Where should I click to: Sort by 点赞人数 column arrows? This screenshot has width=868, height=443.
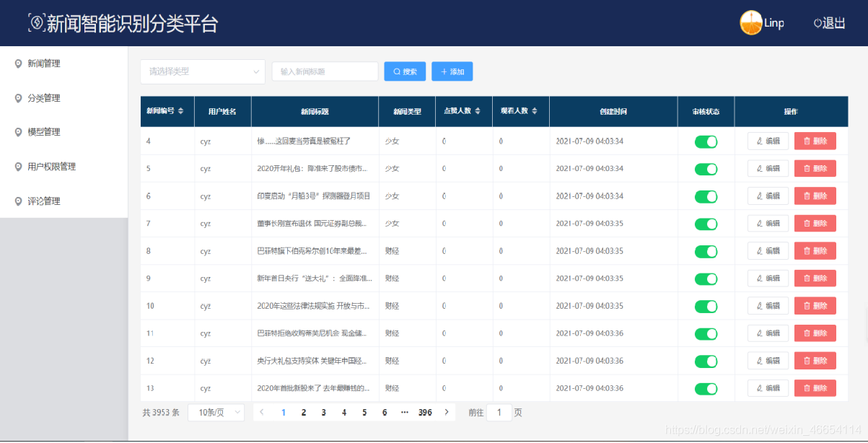pyautogui.click(x=478, y=111)
